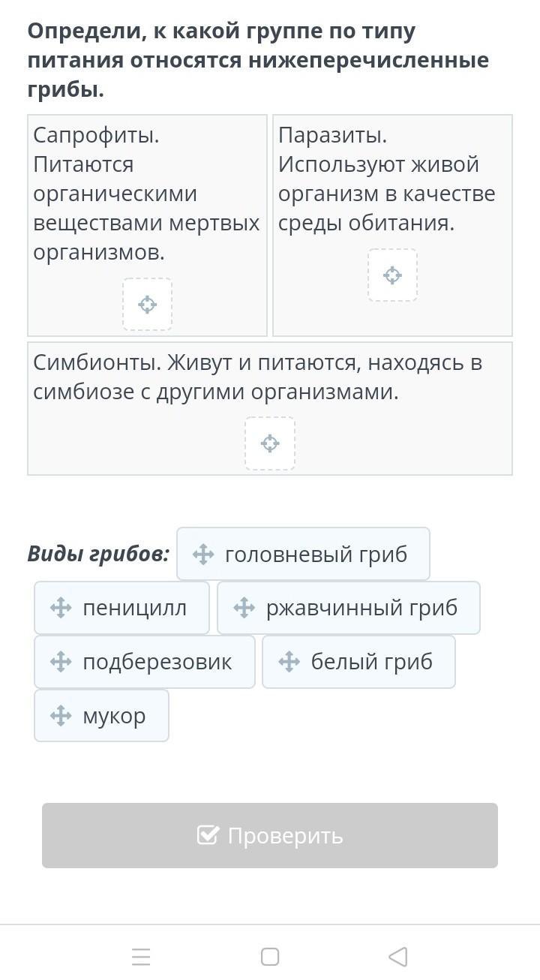The height and width of the screenshot is (980, 540).
Task: Click the drop target under Сапрофиты
Action: click(x=148, y=304)
